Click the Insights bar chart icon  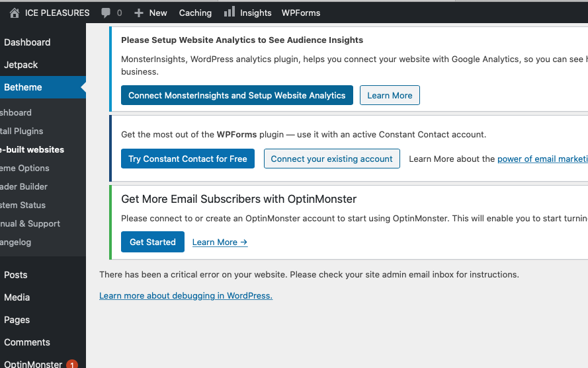(229, 12)
